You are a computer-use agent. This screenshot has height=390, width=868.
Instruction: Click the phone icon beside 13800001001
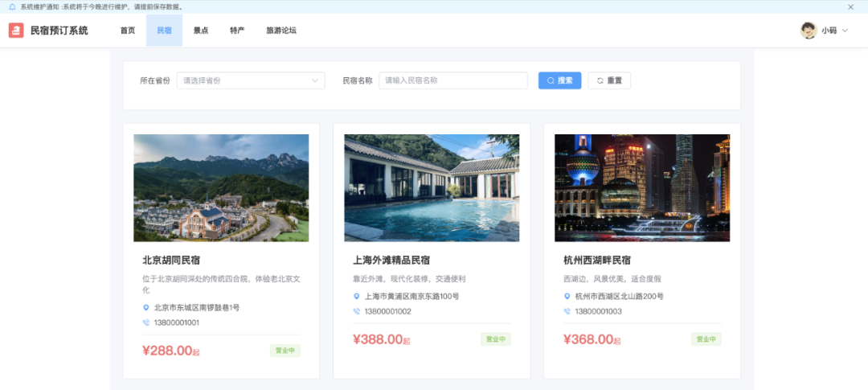pyautogui.click(x=146, y=322)
